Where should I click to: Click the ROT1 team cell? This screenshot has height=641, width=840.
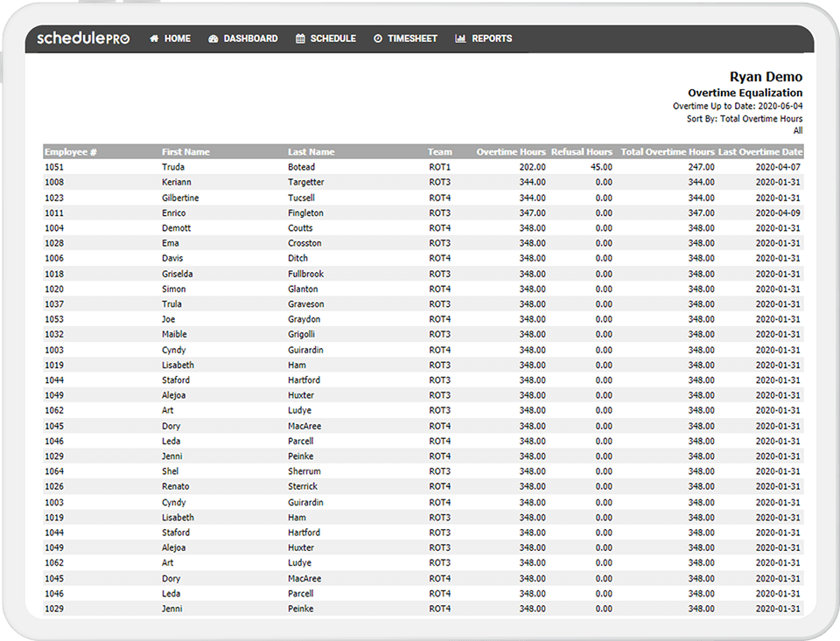(x=440, y=167)
